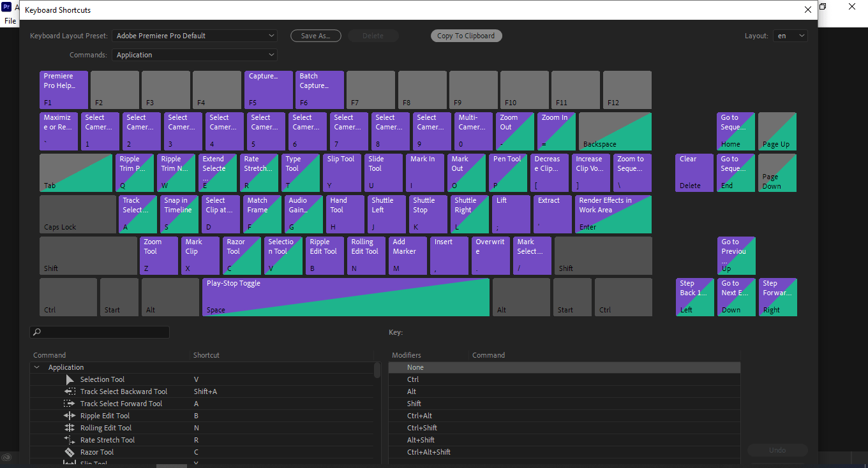Select the Ctrl+Alt modifier row

564,416
